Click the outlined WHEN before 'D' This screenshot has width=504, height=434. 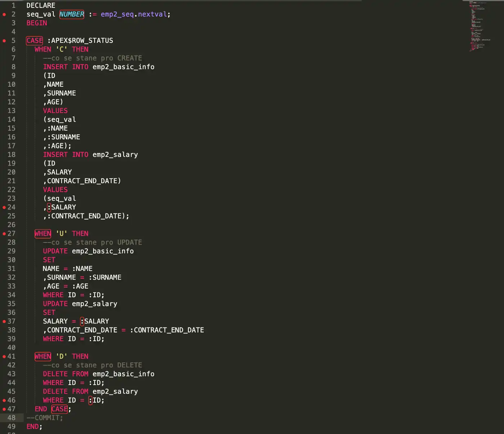pos(43,356)
